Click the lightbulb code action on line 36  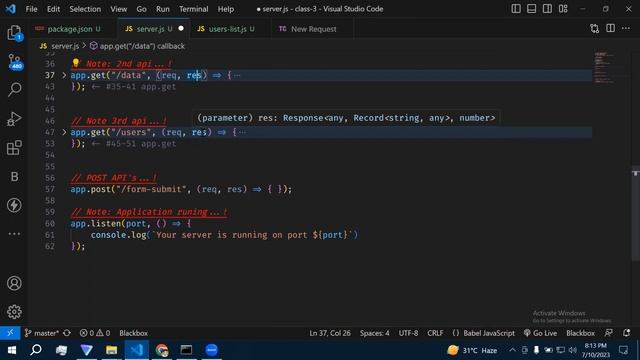[x=76, y=63]
